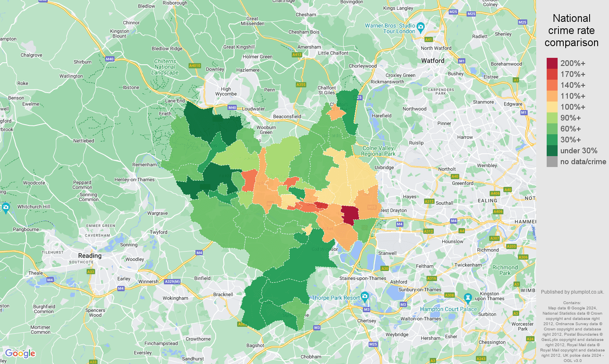Click the Chalfont St Giles label
This screenshot has height=364, width=609.
coord(327,90)
